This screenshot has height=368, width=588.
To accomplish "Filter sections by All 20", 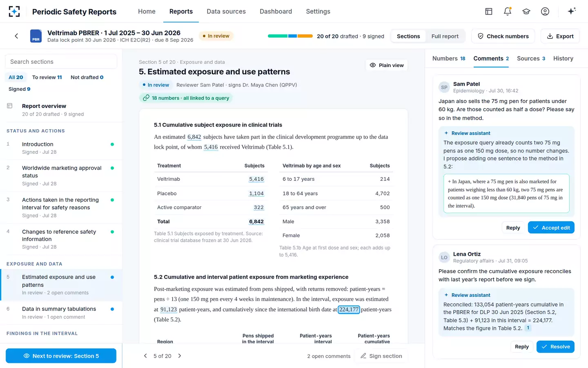I will (x=16, y=77).
